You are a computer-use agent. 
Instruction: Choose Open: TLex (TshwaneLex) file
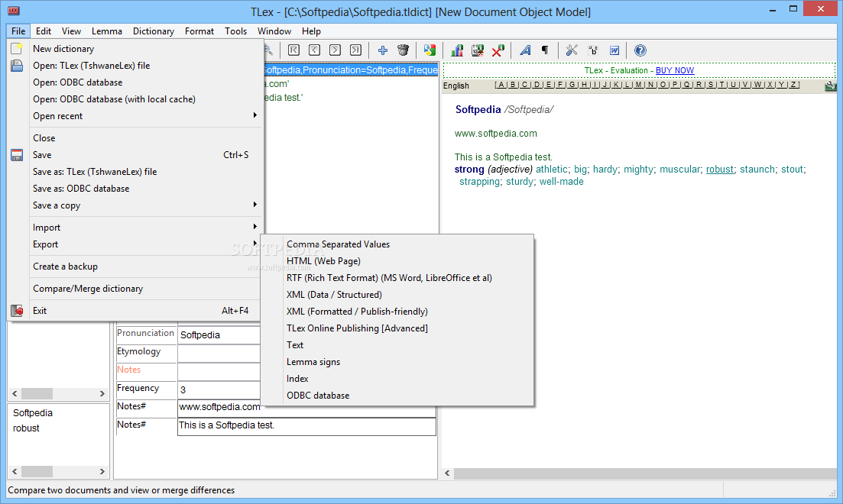tap(135, 66)
